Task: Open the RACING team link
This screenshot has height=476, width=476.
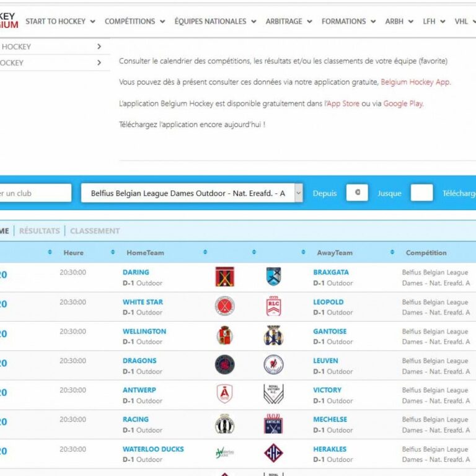Action: [x=135, y=419]
